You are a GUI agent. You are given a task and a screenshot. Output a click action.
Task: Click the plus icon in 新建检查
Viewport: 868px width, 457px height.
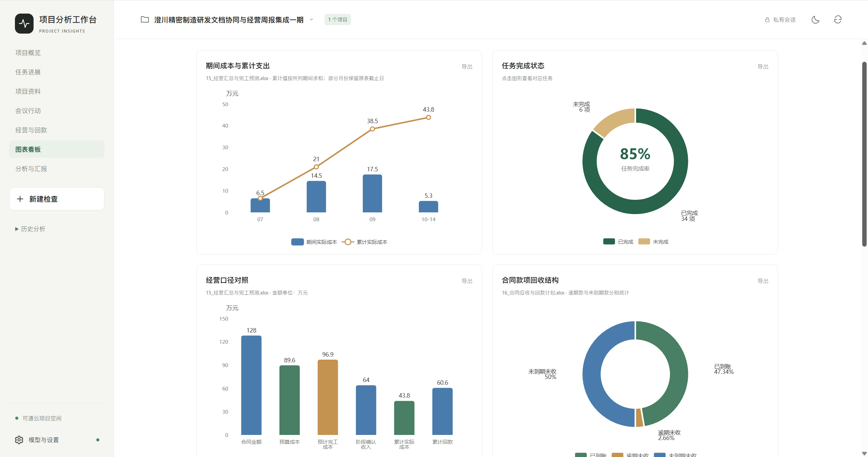20,199
